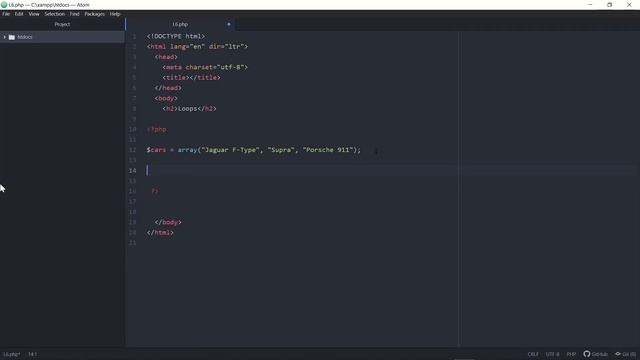Click line number 14 in gutter
Screen dimensions: 640x360
132,171
